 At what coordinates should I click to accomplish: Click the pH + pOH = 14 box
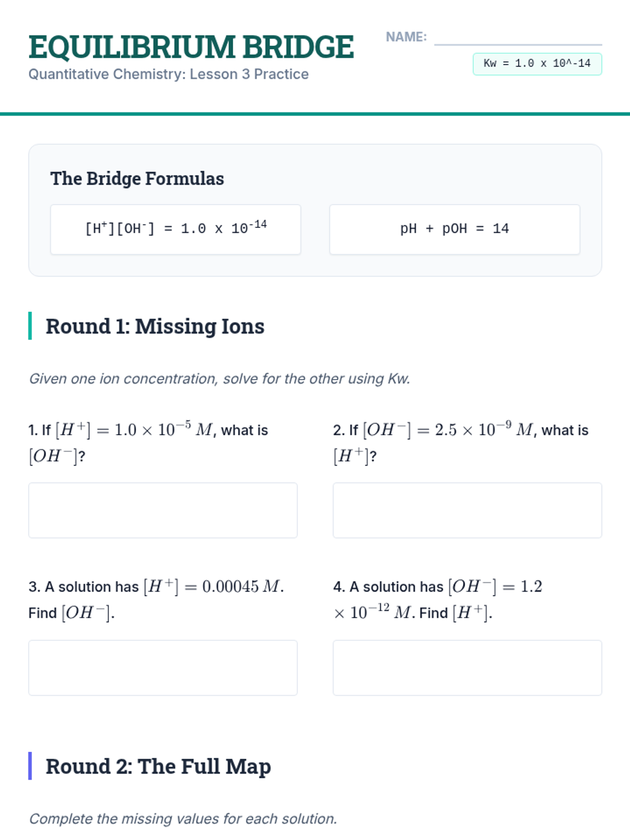(x=454, y=229)
